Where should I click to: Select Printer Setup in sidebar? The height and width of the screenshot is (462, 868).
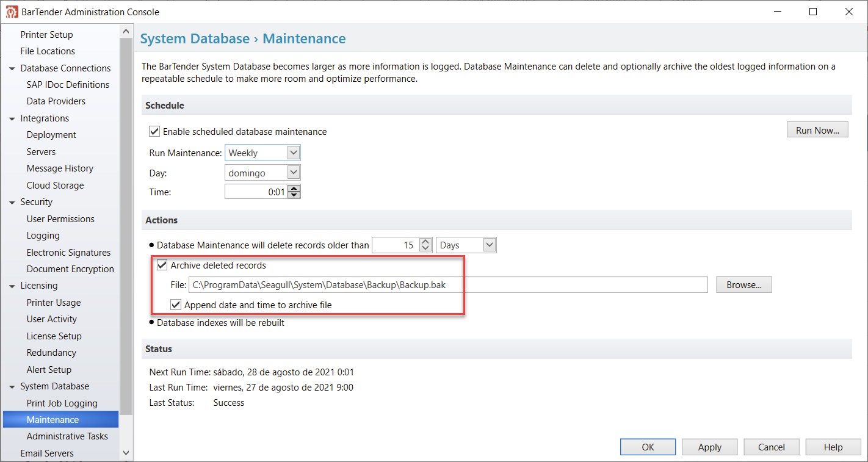pyautogui.click(x=46, y=35)
